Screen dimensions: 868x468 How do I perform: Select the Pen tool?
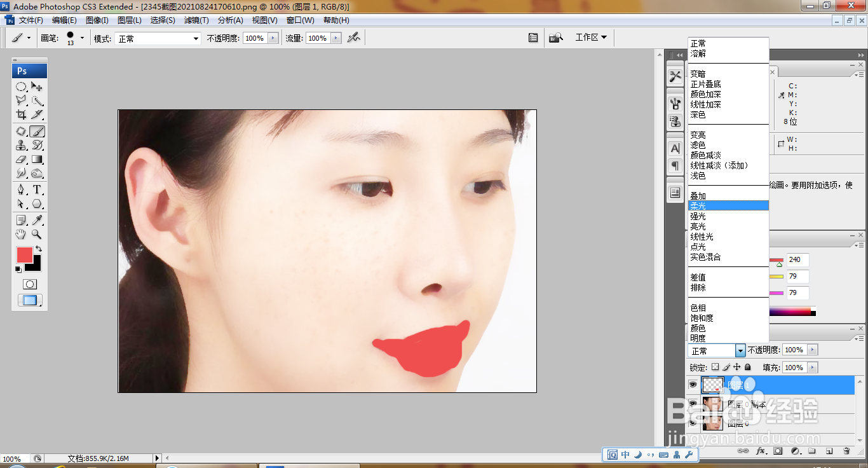coord(21,190)
